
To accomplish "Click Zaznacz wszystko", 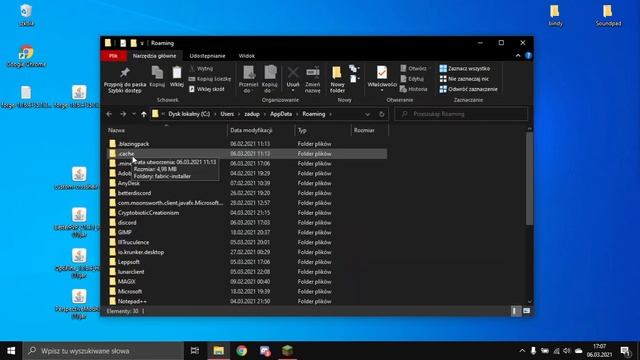I will click(465, 69).
